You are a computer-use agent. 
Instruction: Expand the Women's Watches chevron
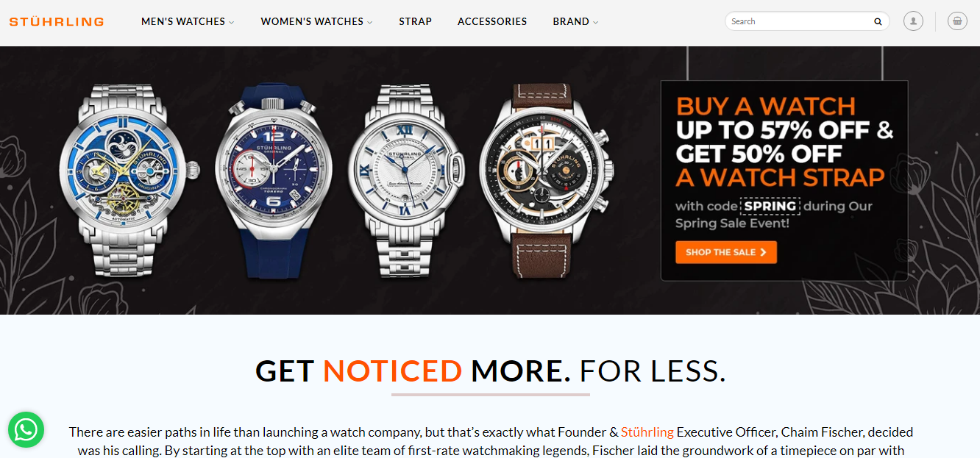pos(370,22)
